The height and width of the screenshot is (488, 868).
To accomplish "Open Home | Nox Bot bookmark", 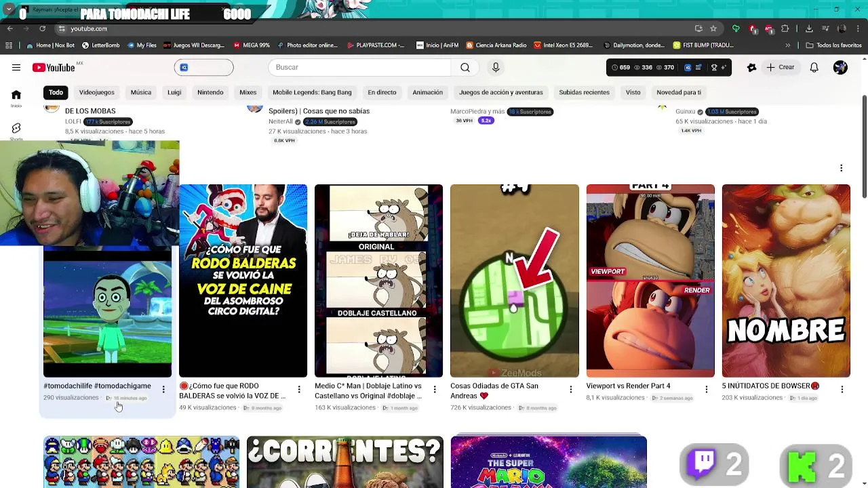I will click(50, 45).
